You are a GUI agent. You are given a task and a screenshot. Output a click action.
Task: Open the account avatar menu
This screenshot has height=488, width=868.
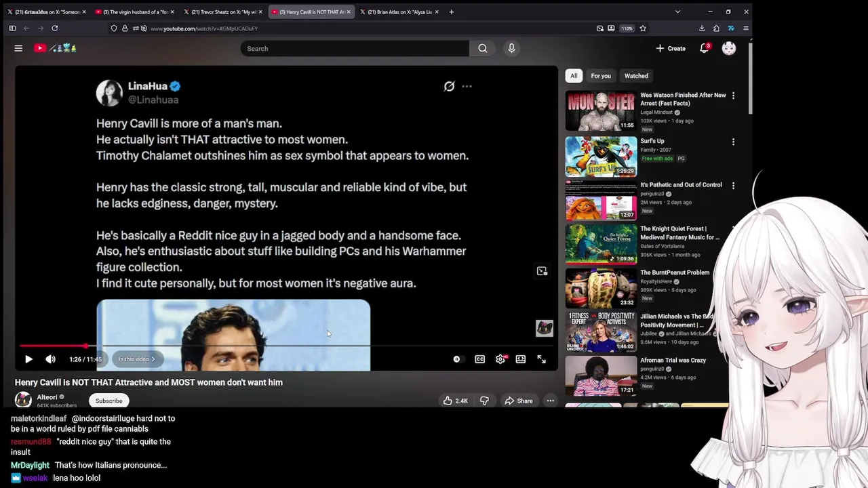tap(729, 48)
